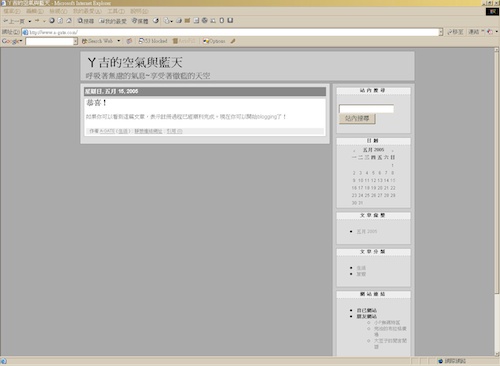500x366 pixels.
Task: Open the dropdown arrow at the address row's far end
Action: point(497,32)
